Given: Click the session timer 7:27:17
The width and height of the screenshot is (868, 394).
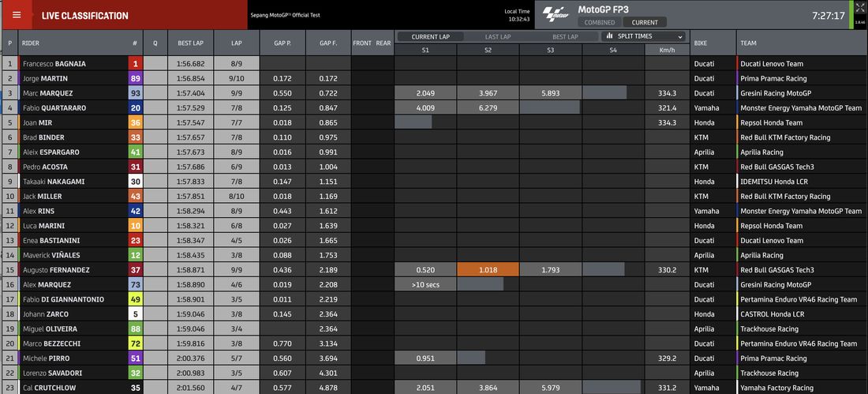Looking at the screenshot, I should 828,16.
